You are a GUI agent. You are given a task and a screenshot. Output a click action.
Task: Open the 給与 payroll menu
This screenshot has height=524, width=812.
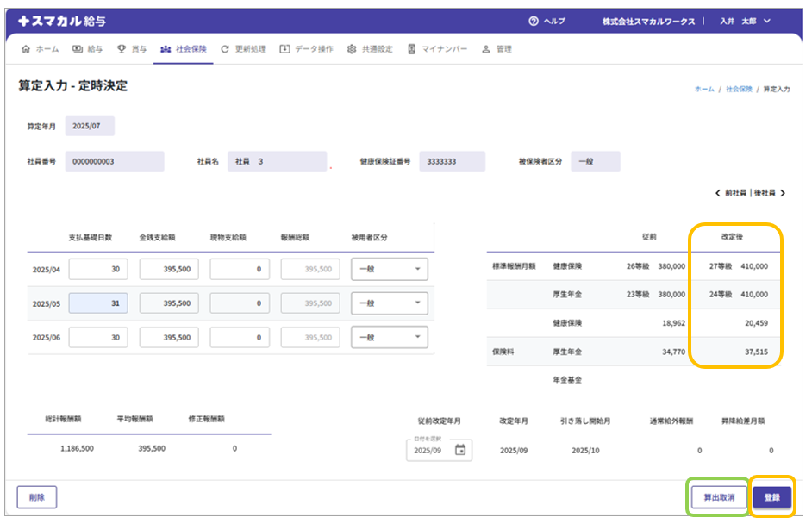pyautogui.click(x=86, y=49)
